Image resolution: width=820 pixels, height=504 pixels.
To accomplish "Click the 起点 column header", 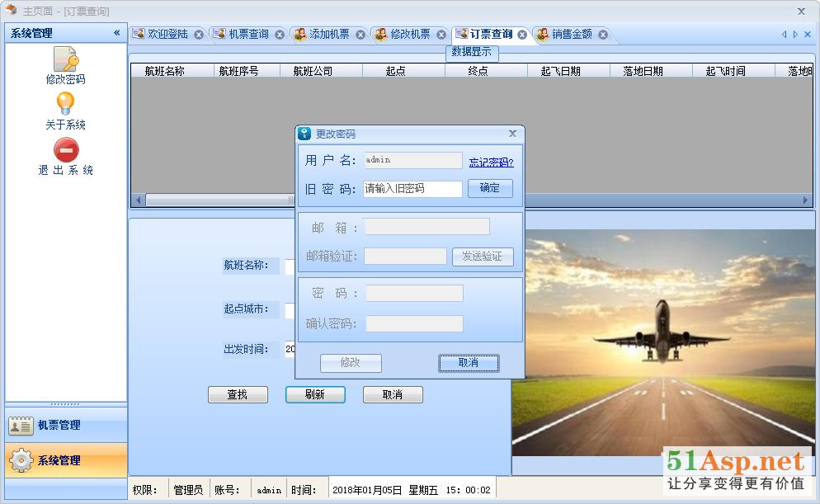I will [403, 71].
